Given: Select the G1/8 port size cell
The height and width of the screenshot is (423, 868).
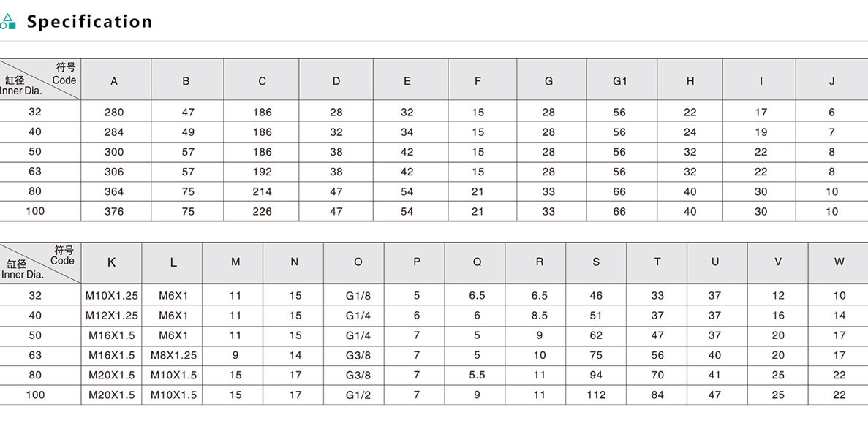Looking at the screenshot, I should [x=358, y=296].
